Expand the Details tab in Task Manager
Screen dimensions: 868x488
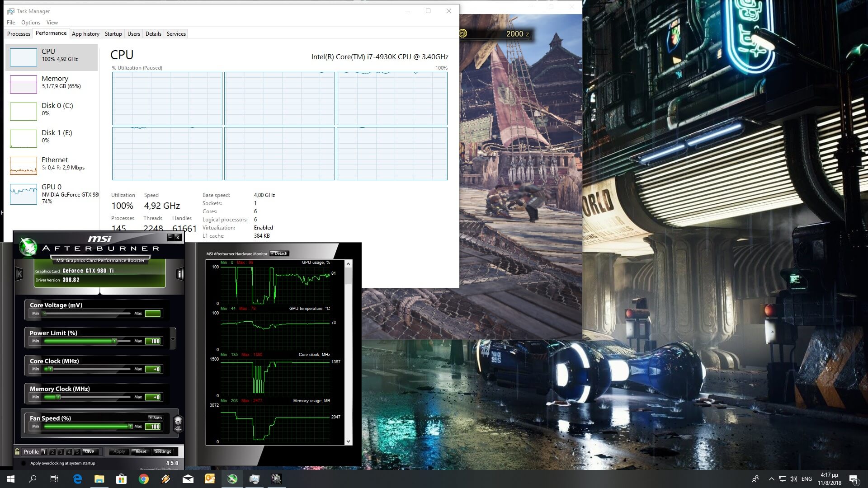point(153,33)
